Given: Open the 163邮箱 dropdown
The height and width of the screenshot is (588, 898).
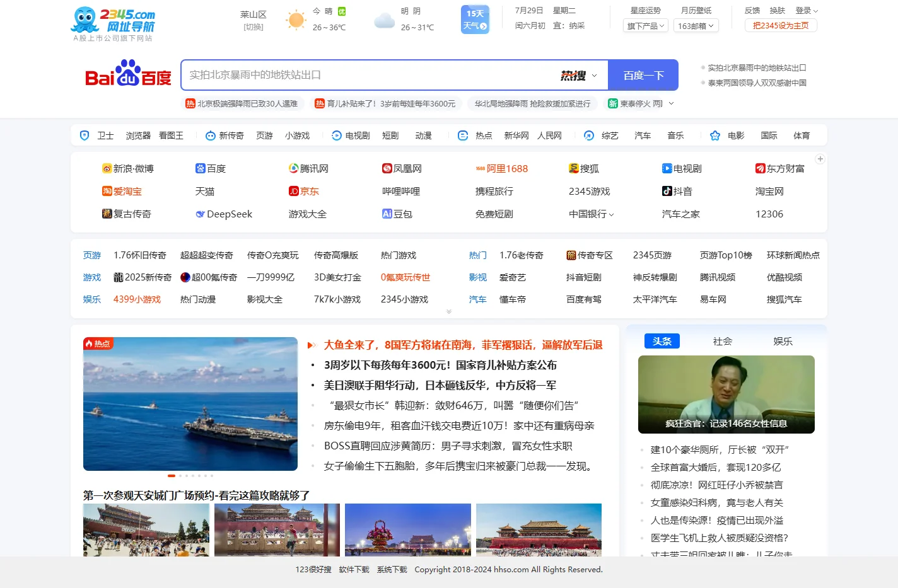Looking at the screenshot, I should pos(696,26).
